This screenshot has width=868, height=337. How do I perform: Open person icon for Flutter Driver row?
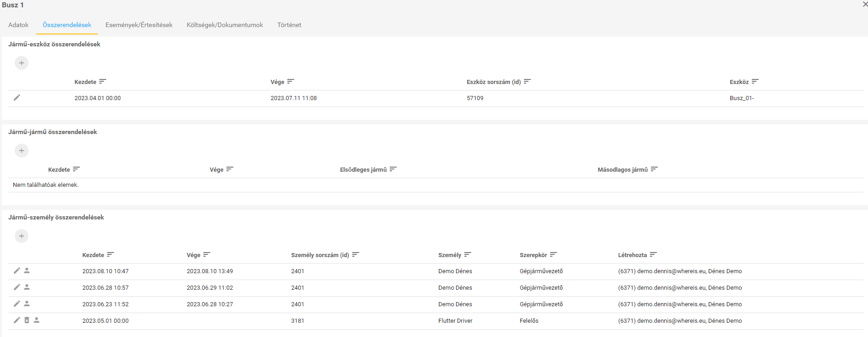[x=37, y=320]
